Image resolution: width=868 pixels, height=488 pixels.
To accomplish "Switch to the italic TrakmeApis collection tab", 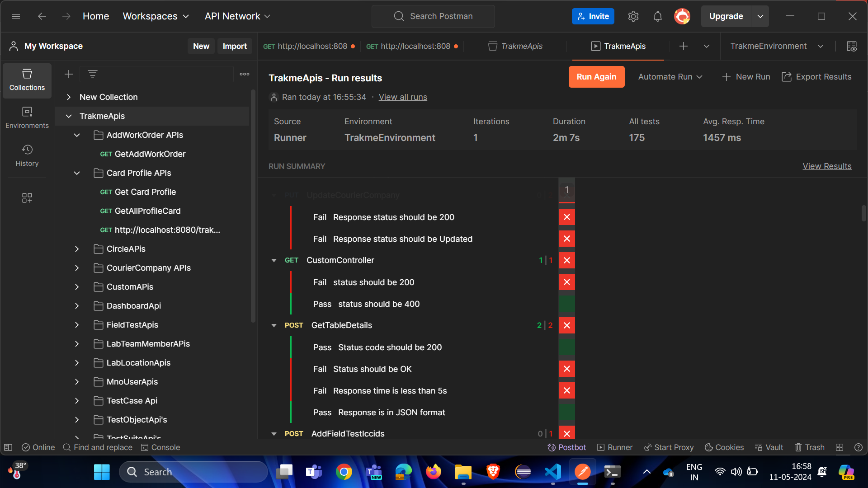I will click(515, 46).
